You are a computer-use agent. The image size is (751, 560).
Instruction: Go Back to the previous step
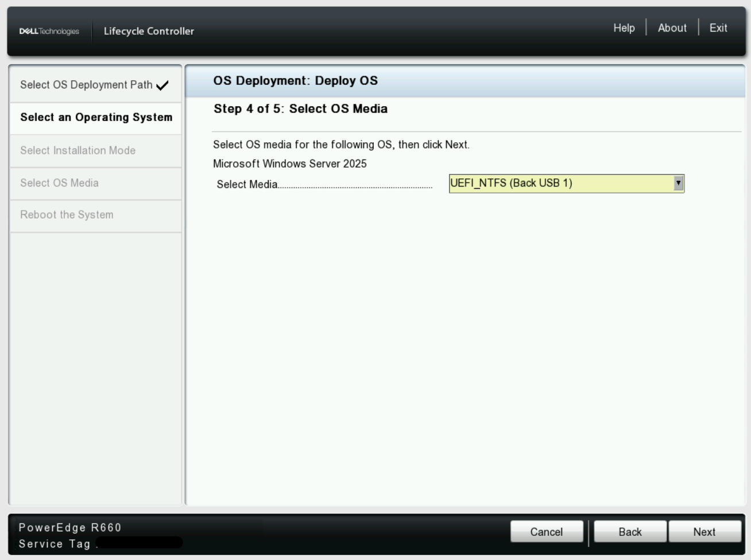click(630, 532)
